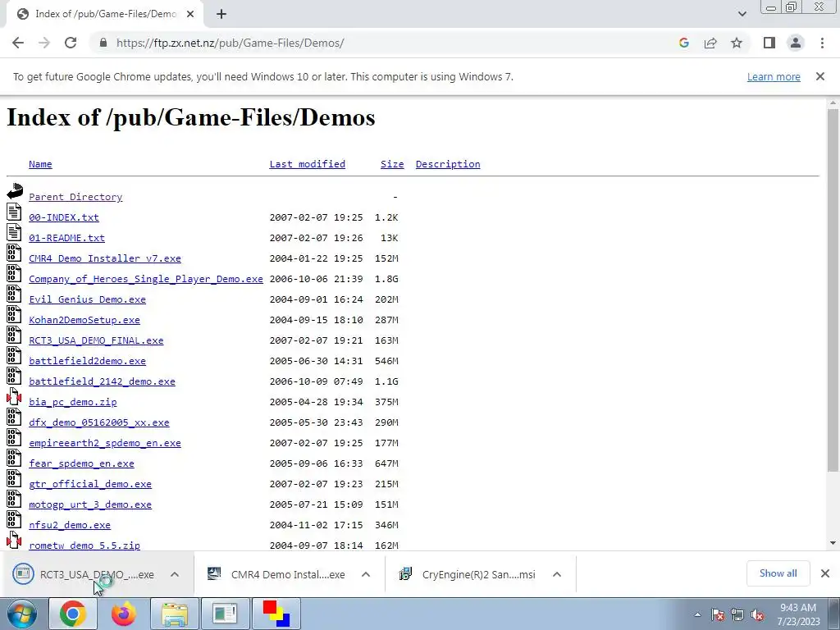
Task: Click the muted volume tray icon
Action: click(x=757, y=614)
